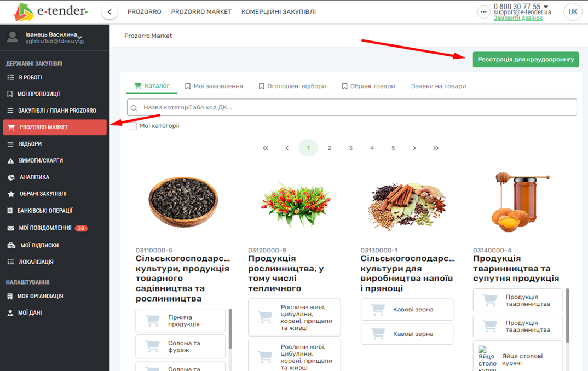Screen dimensions: 588x371
Task: Click the ВИМОГИ/СКАРГИ warning triangle icon
Action: point(11,161)
